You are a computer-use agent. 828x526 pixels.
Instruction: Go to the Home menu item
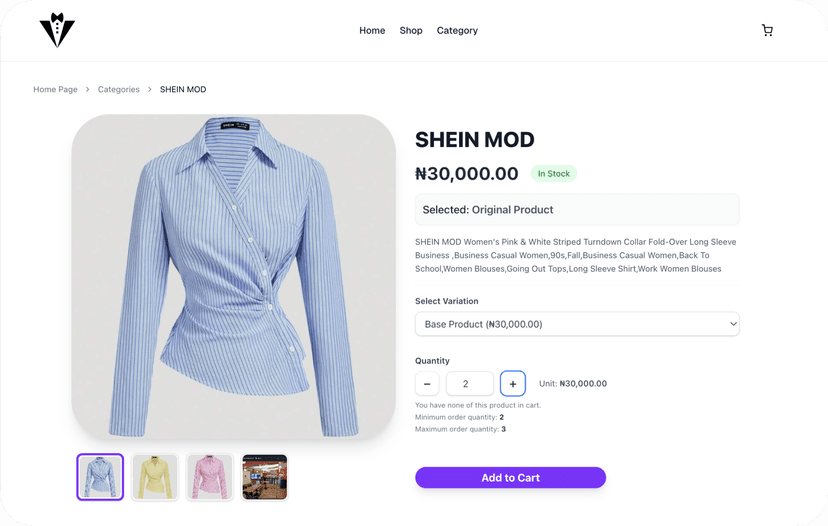(x=372, y=30)
